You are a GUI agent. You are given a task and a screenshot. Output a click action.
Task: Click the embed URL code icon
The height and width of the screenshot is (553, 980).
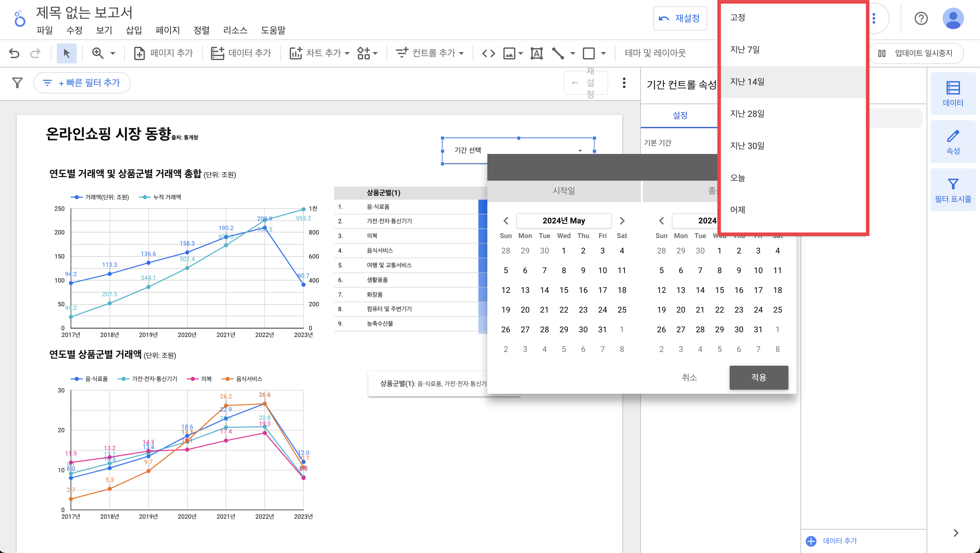pos(488,53)
